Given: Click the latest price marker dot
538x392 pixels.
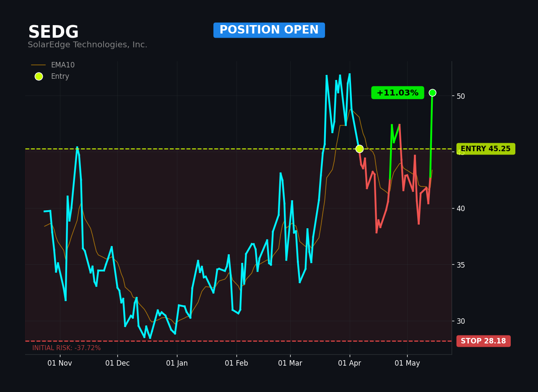Looking at the screenshot, I should coord(432,93).
